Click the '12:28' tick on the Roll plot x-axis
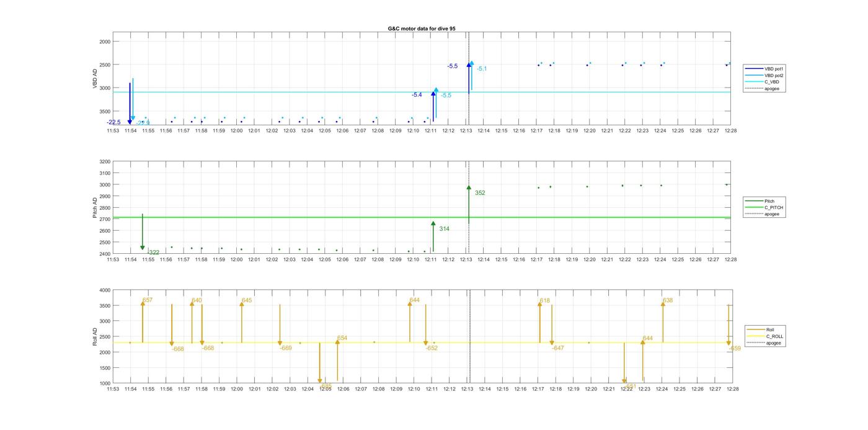 pyautogui.click(x=732, y=389)
